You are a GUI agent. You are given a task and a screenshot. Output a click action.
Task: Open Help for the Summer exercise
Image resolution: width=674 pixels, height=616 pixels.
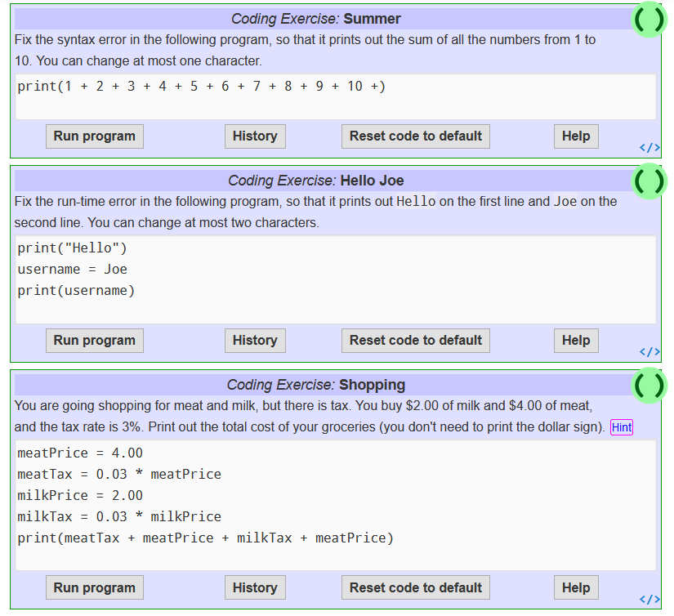tap(575, 136)
